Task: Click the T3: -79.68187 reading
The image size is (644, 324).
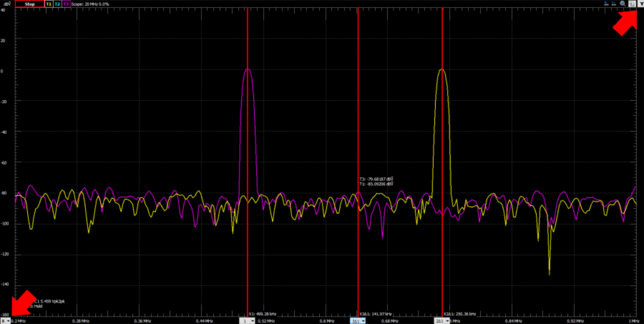Action: (376, 179)
